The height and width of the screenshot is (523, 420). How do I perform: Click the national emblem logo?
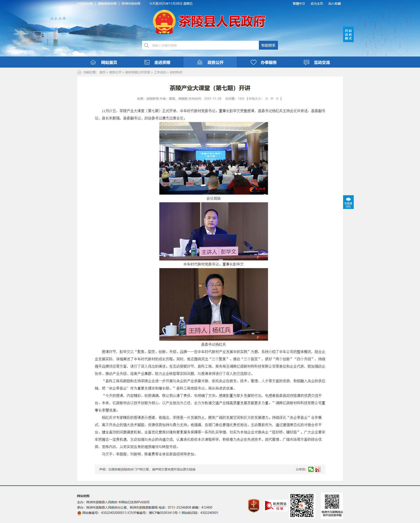pyautogui.click(x=164, y=22)
